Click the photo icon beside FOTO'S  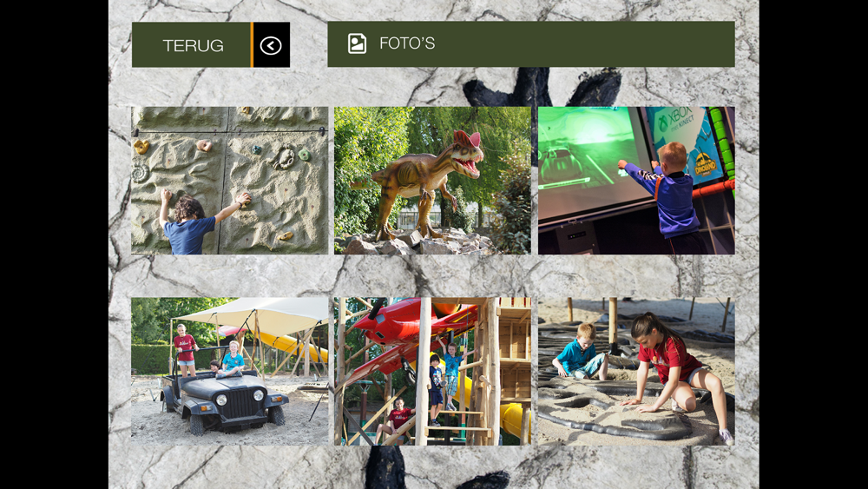(x=357, y=43)
